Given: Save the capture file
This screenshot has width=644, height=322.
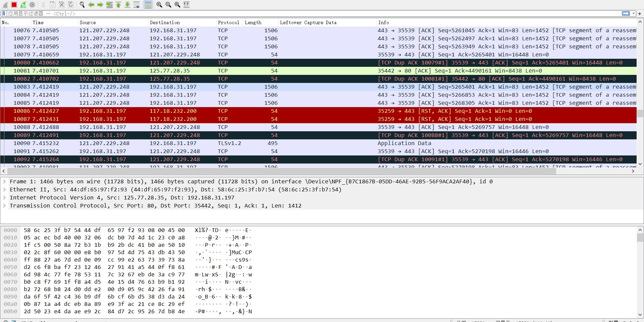Looking at the screenshot, I should tap(53, 5).
